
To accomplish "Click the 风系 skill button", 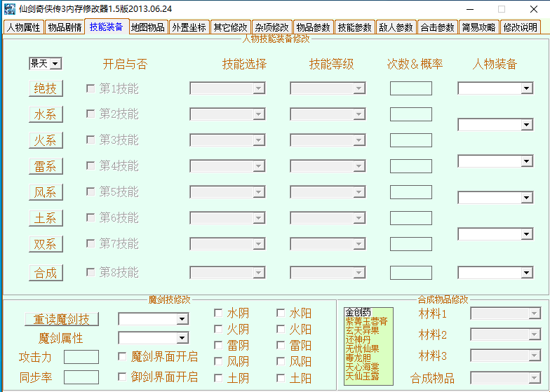I will click(x=46, y=192).
